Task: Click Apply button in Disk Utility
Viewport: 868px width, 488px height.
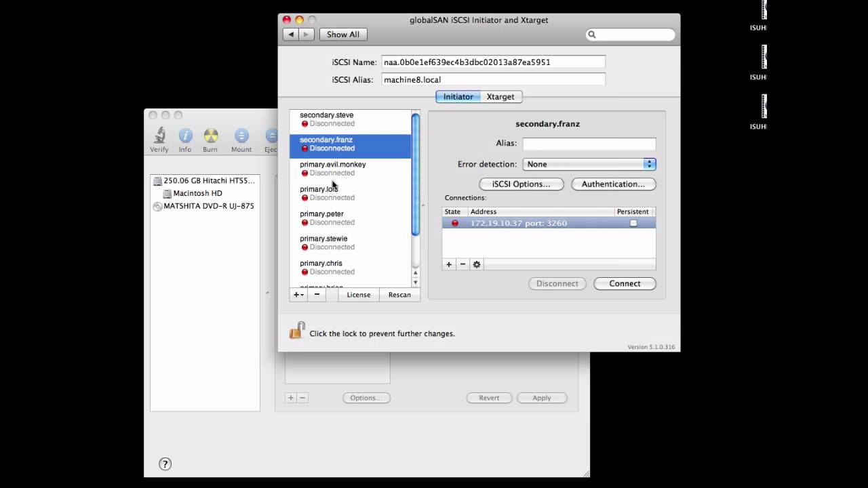Action: (542, 398)
